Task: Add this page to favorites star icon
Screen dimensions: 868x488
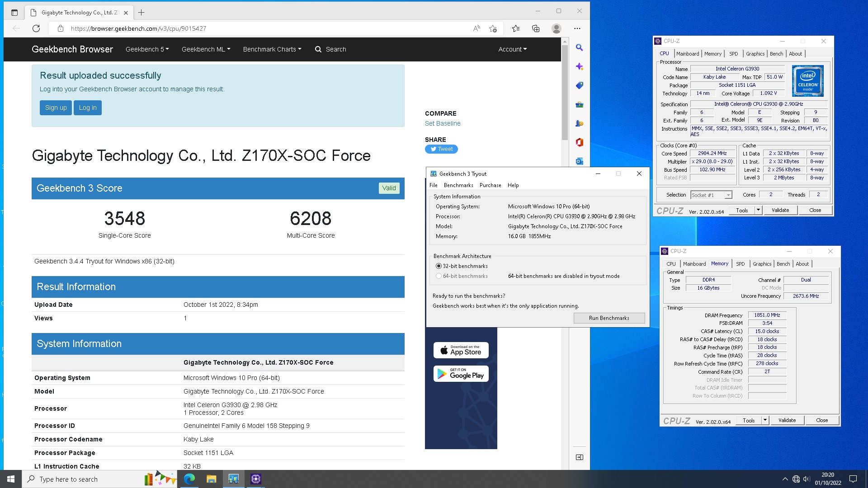Action: coord(493,28)
